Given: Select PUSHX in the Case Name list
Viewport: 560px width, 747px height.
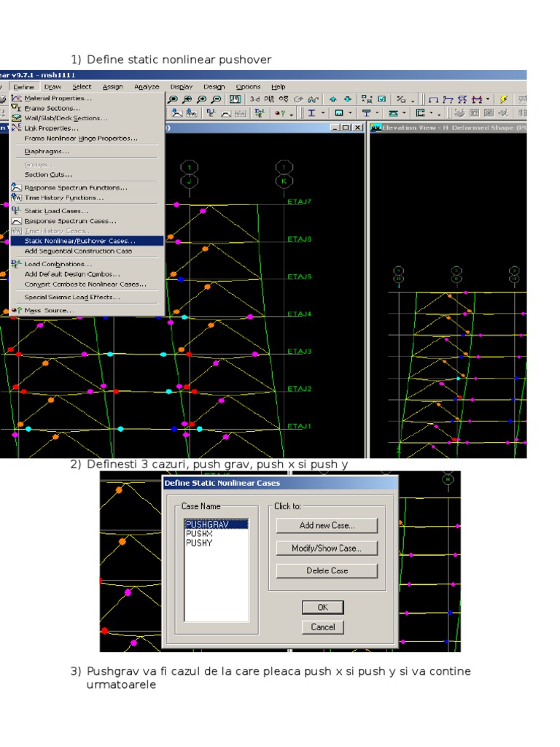Looking at the screenshot, I should 199,533.
